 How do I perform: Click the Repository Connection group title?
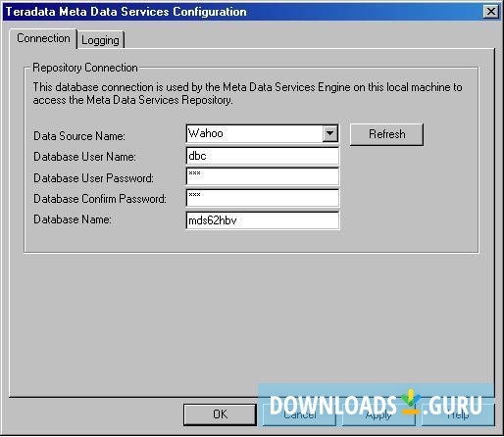(85, 68)
